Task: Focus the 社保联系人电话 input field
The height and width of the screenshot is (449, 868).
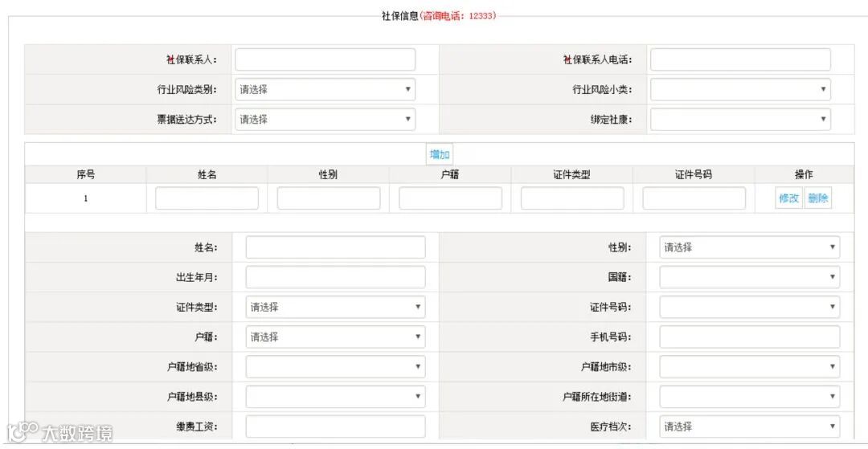Action: pyautogui.click(x=740, y=59)
